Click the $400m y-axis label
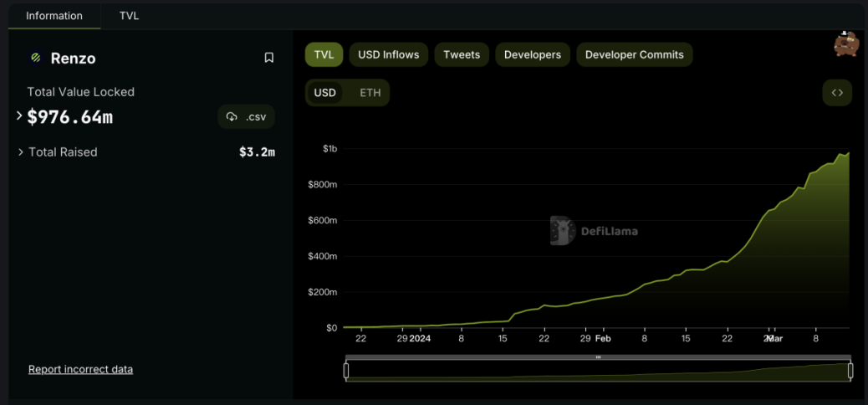 point(323,257)
